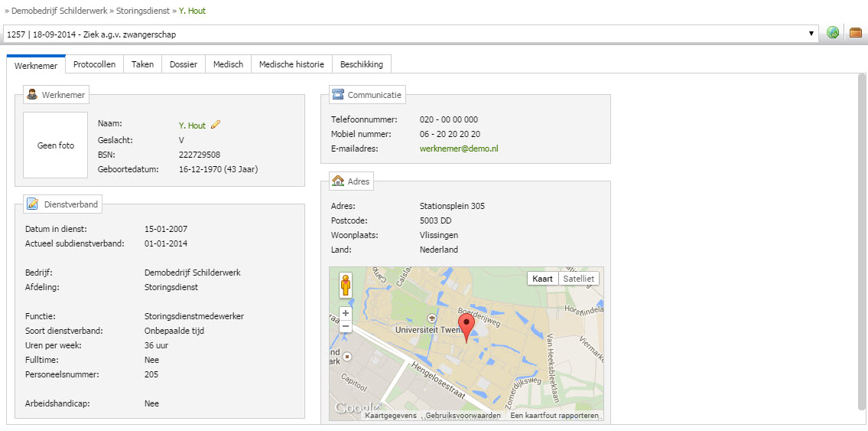This screenshot has width=868, height=431.
Task: Click Y. Hout breadcrumb link
Action: 192,11
